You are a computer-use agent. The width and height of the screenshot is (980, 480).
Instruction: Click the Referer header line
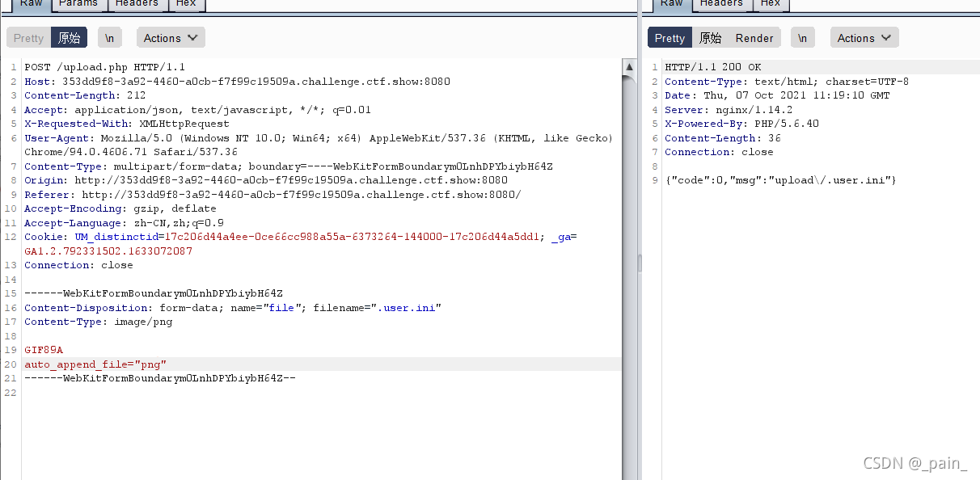tap(272, 195)
